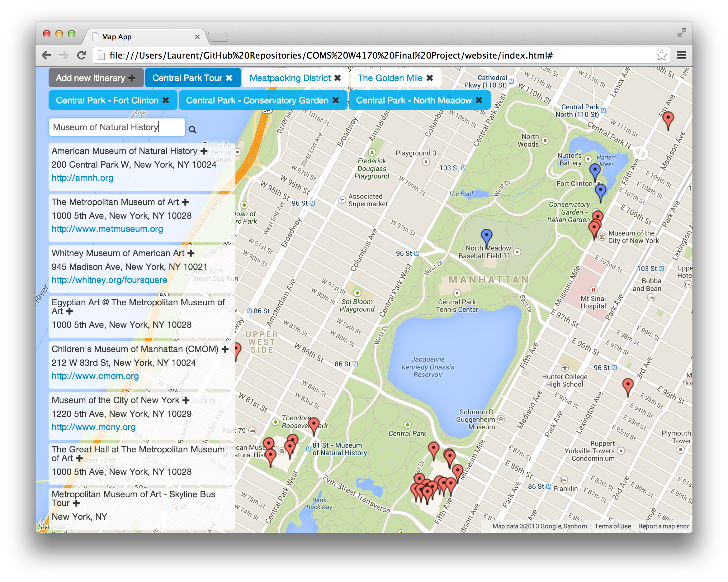The height and width of the screenshot is (582, 728).
Task: Remove Meatpacking District itinerary with X
Action: (x=337, y=78)
